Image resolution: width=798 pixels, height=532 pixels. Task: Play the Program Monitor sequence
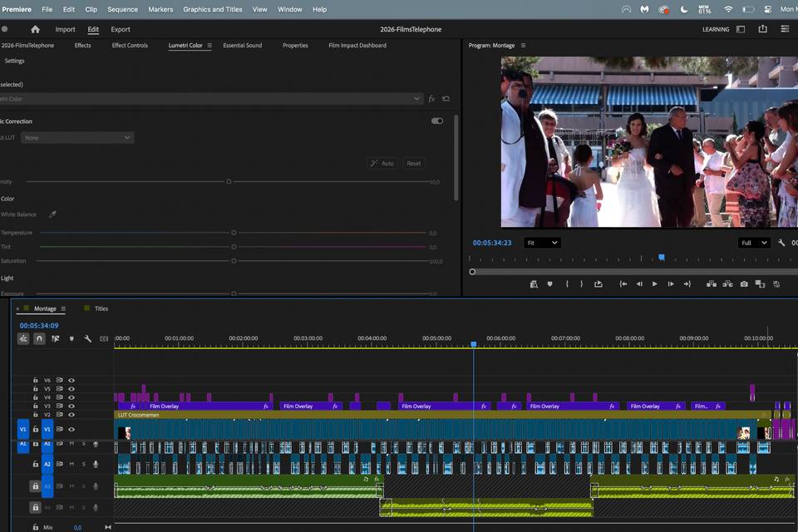tap(655, 284)
